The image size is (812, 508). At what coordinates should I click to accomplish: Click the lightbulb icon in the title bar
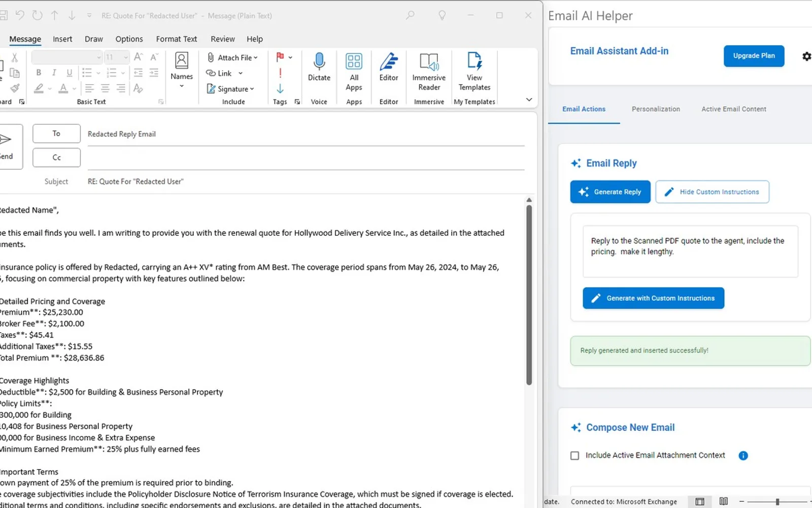(x=442, y=15)
